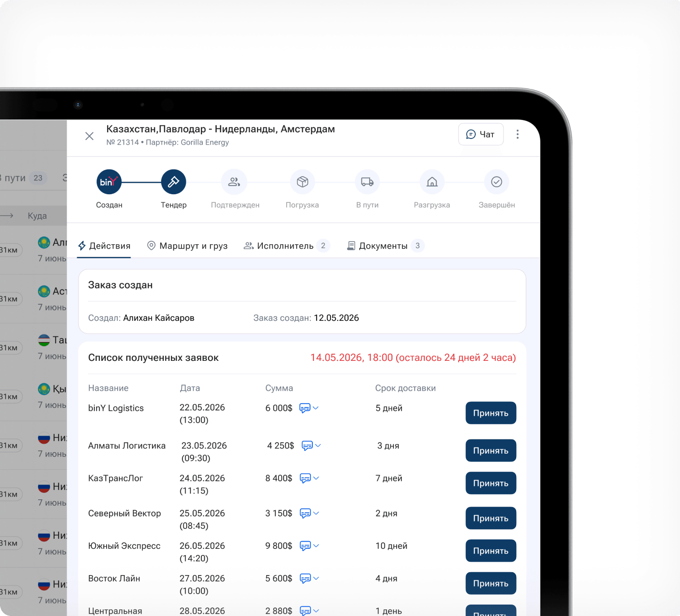This screenshot has width=680, height=616.
Task: Open the three-dot more options menu
Action: click(x=518, y=134)
